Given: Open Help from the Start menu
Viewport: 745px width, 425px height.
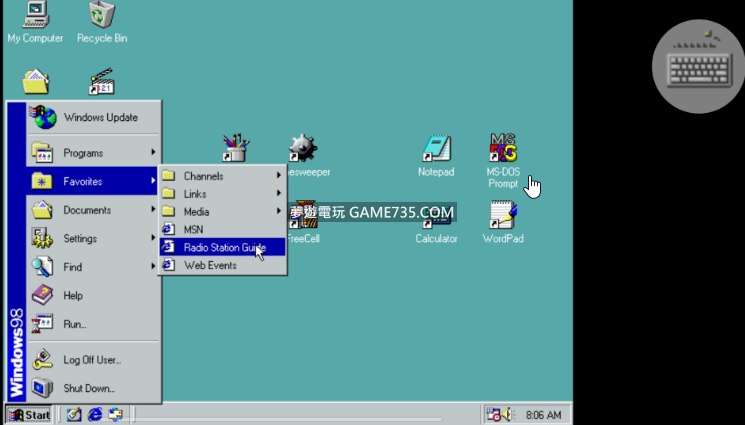Looking at the screenshot, I should click(94, 295).
